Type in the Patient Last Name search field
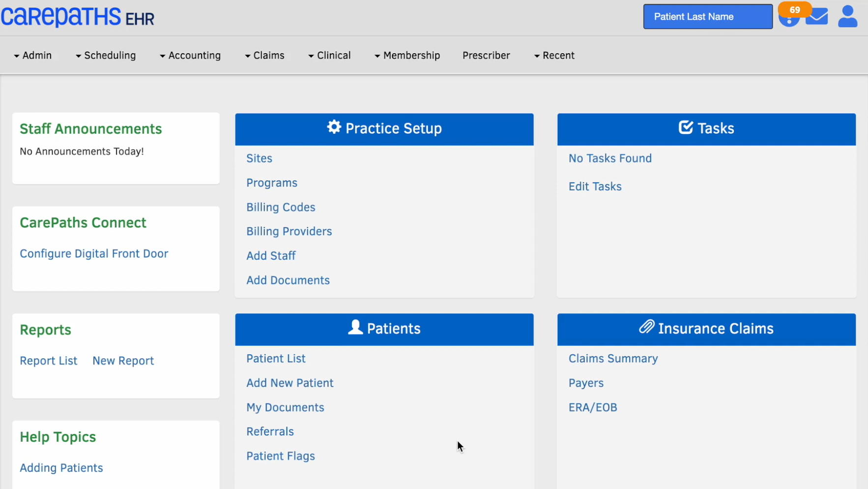 tap(707, 17)
